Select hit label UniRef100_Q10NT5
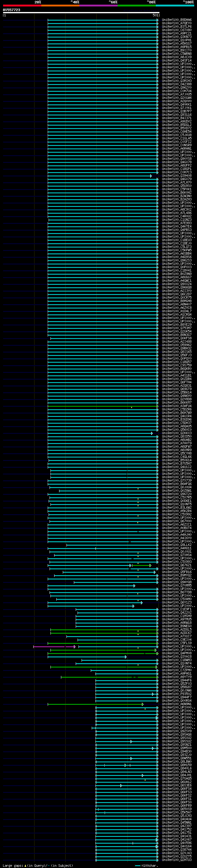 [177, 504]
